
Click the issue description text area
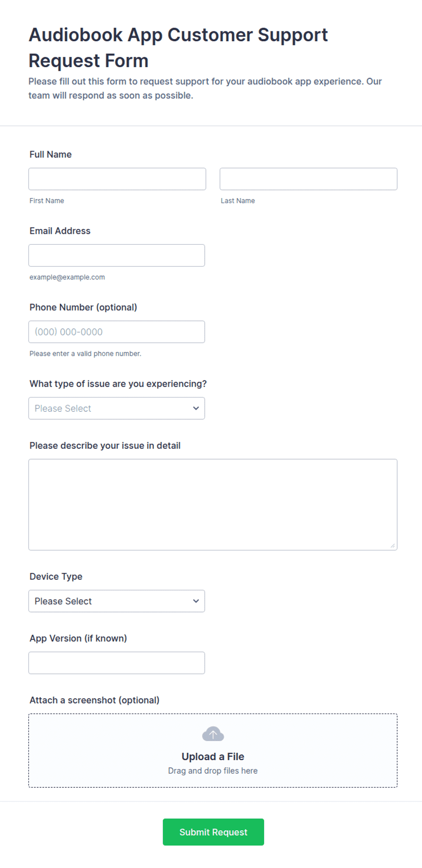(213, 504)
